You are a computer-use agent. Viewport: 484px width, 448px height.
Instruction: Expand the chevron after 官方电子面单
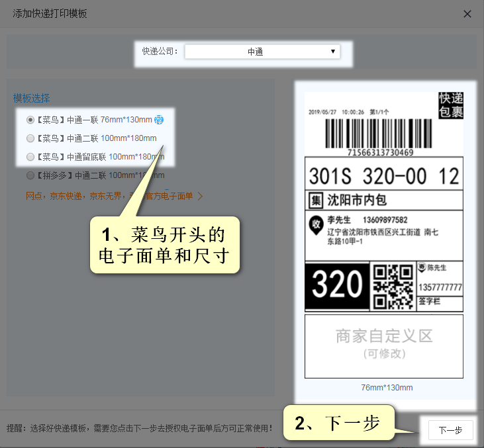click(200, 196)
